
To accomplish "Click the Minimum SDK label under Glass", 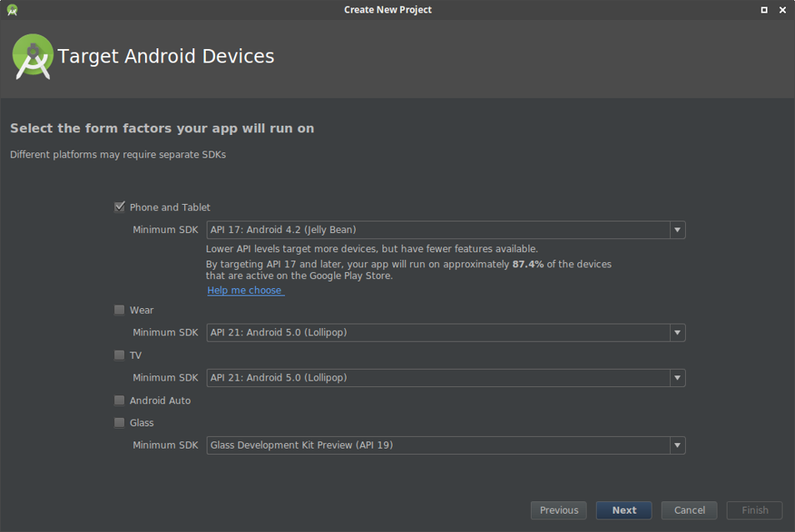I will tap(165, 445).
